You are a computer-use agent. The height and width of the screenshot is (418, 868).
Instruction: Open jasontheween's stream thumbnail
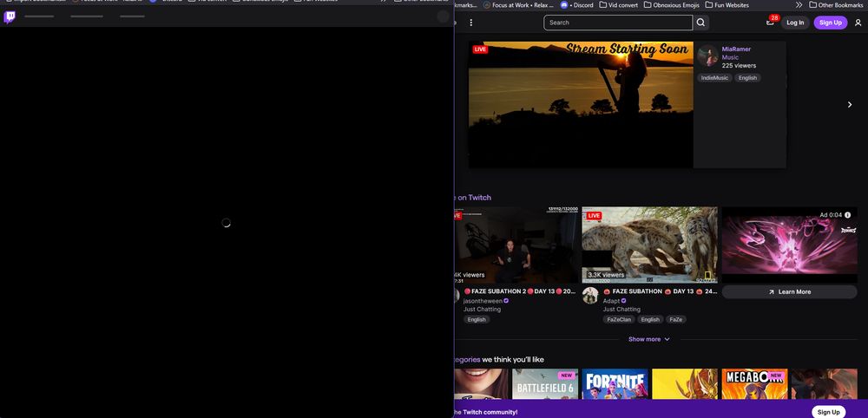[x=516, y=245]
